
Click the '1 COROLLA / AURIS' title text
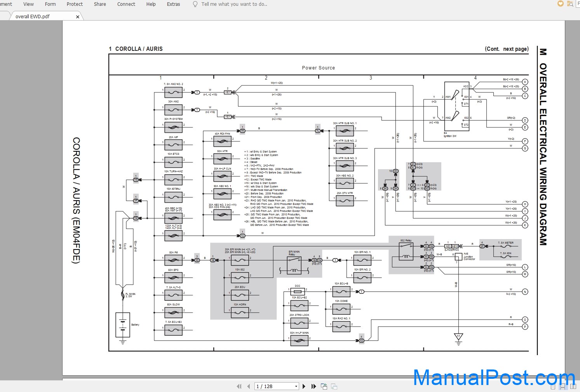point(136,49)
